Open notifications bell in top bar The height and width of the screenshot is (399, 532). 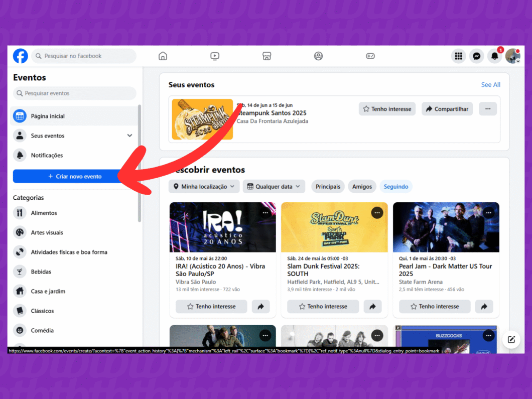(x=495, y=56)
